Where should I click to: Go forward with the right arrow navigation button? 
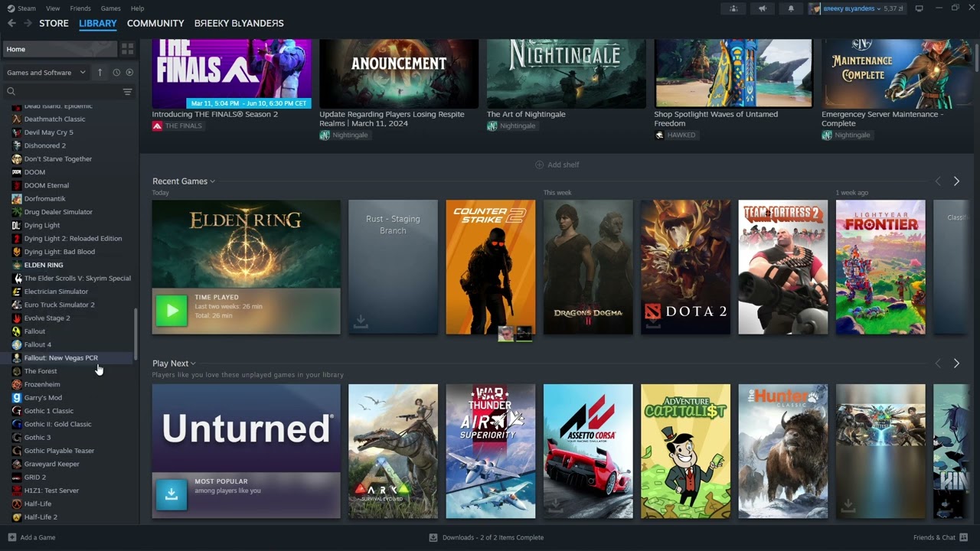(x=28, y=23)
